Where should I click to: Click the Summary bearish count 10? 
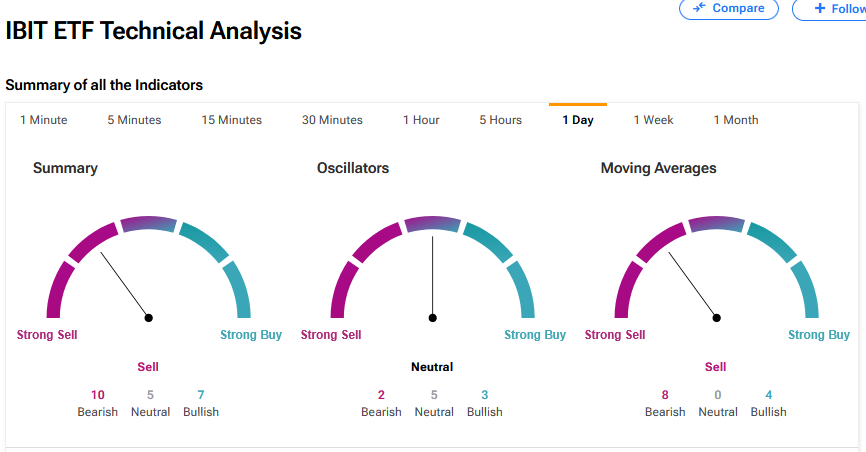click(98, 395)
